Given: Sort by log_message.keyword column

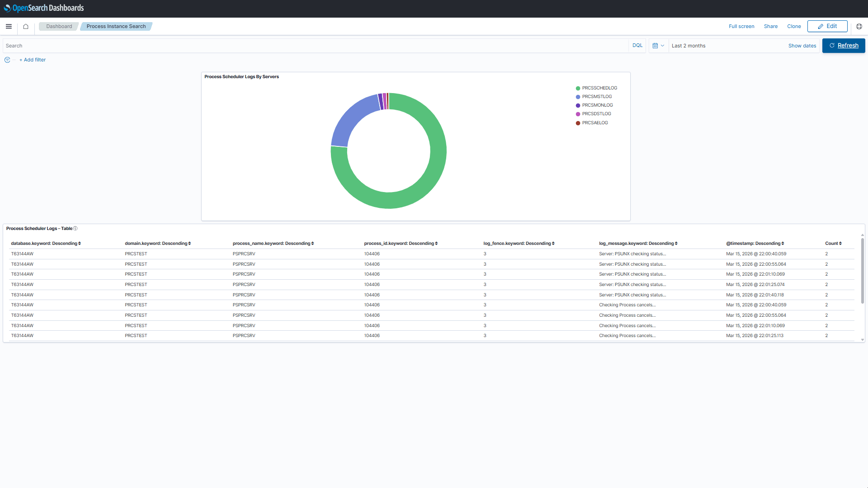Looking at the screenshot, I should 638,244.
